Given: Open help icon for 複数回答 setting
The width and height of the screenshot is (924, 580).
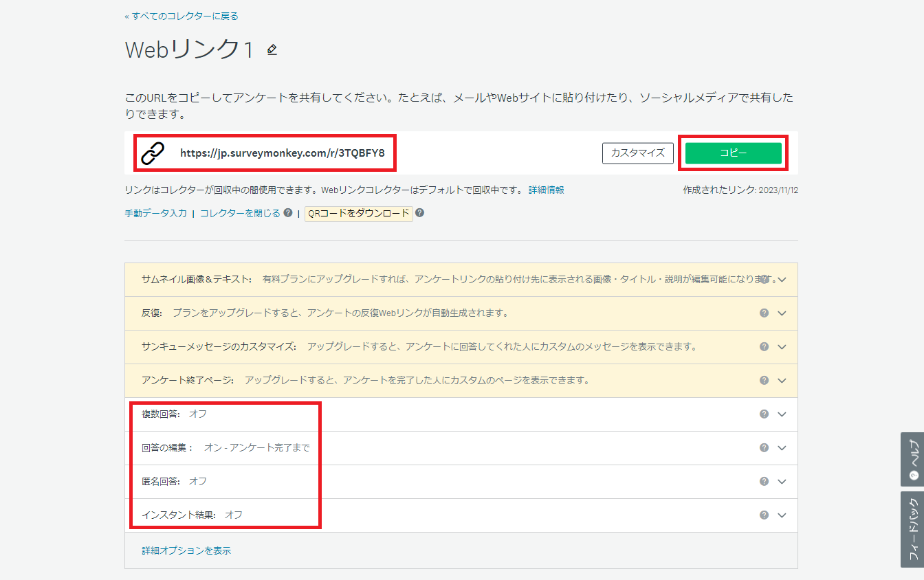Looking at the screenshot, I should (764, 414).
